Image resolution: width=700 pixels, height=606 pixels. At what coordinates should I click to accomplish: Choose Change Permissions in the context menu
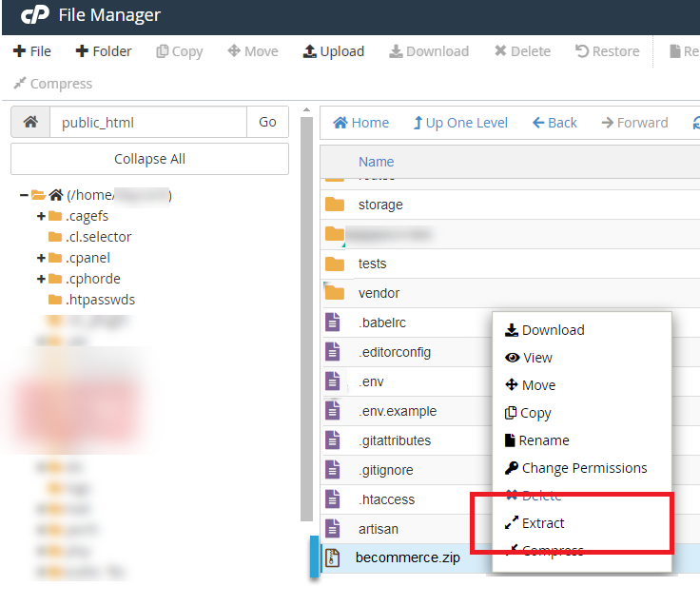coord(583,468)
